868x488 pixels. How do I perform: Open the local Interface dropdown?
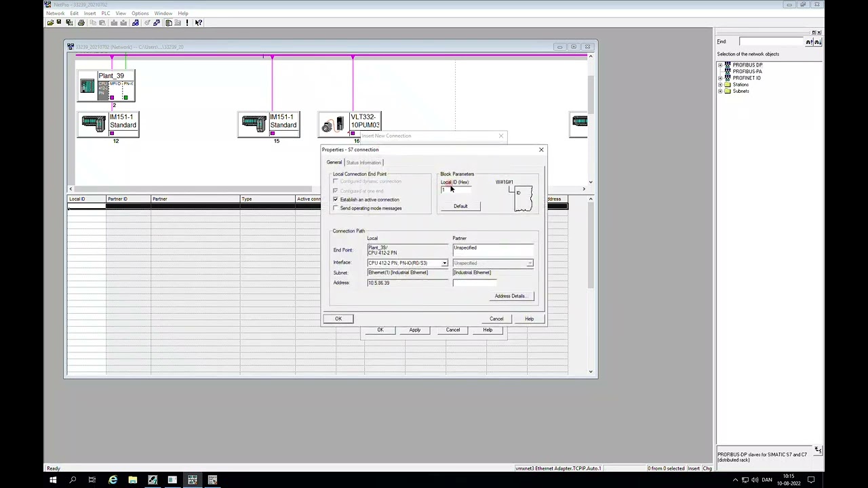(444, 263)
